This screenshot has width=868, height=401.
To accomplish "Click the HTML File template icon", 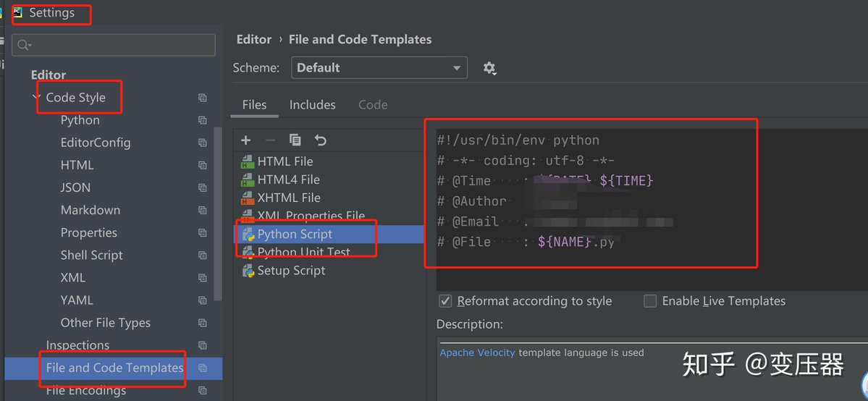I will (248, 161).
